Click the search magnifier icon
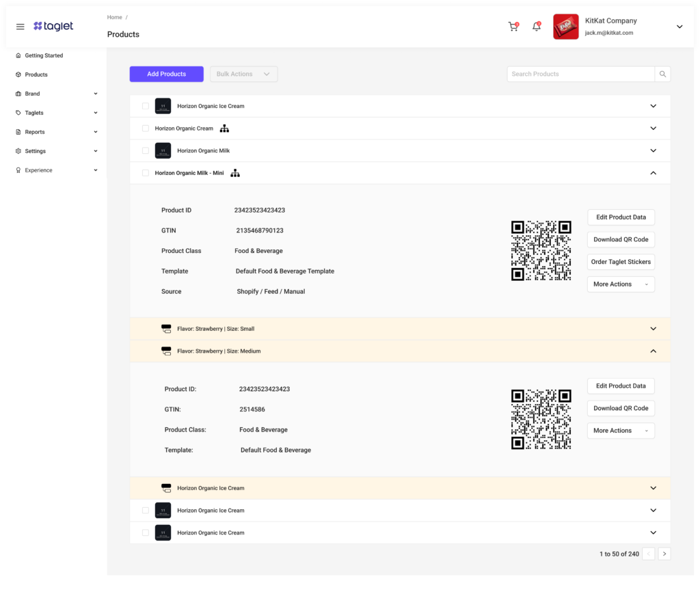The image size is (700, 594). (x=662, y=74)
